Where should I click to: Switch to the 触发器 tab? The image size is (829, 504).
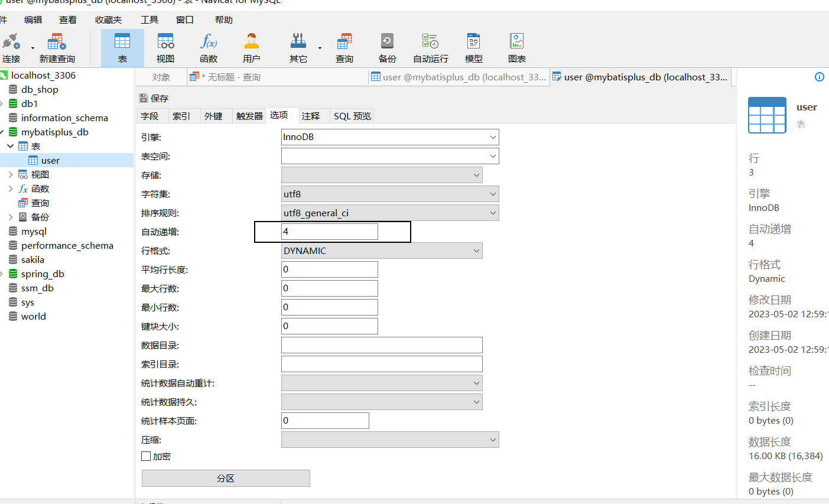pyautogui.click(x=249, y=116)
